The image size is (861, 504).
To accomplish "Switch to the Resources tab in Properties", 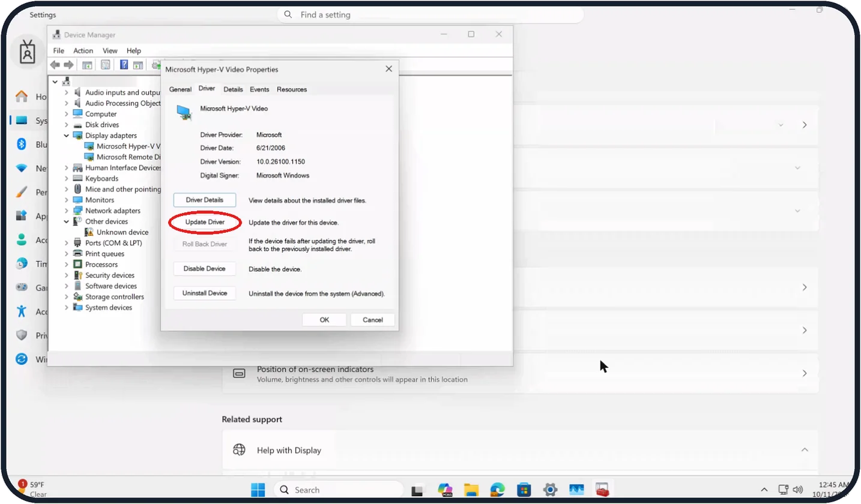I will point(292,89).
